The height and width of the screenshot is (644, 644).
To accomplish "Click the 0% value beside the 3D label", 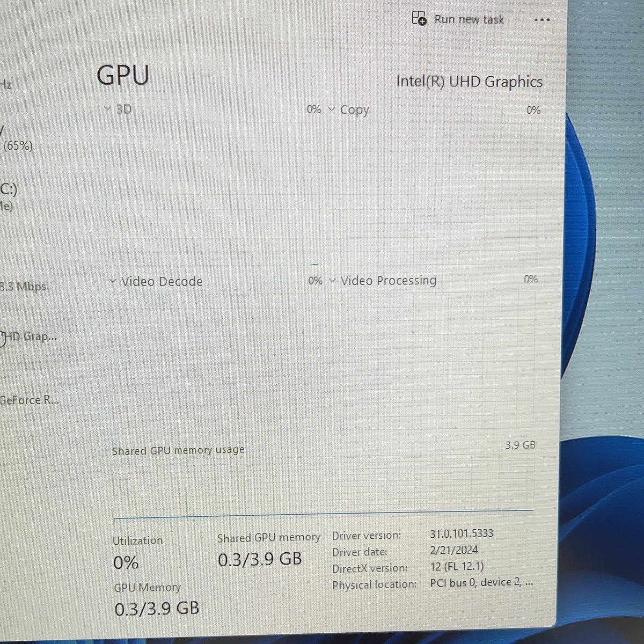I will 314,109.
